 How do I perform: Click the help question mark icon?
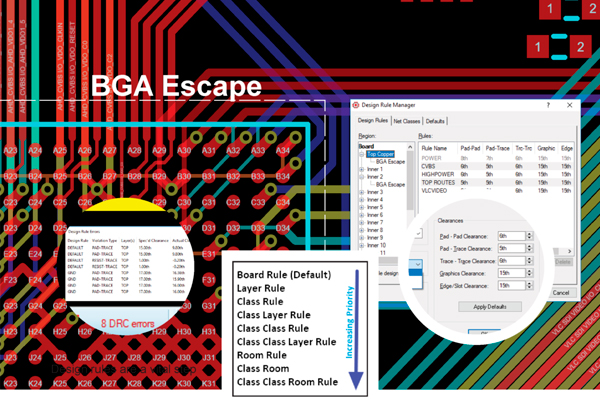[547, 105]
